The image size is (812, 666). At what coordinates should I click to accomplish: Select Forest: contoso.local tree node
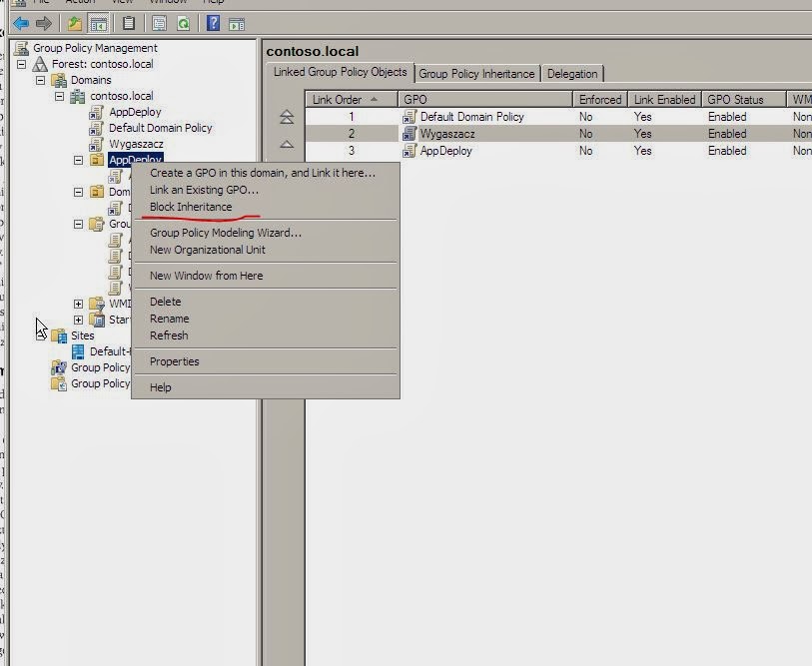(102, 64)
